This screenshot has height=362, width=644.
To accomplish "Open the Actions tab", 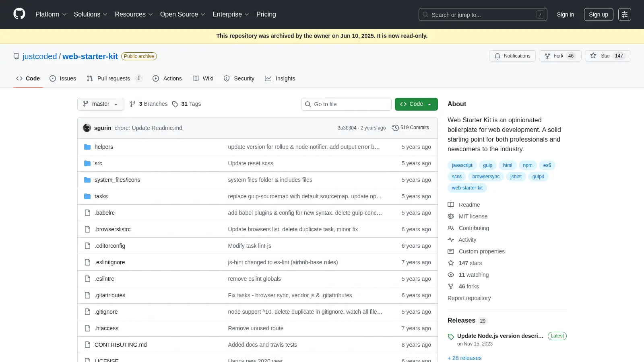I will (x=167, y=78).
